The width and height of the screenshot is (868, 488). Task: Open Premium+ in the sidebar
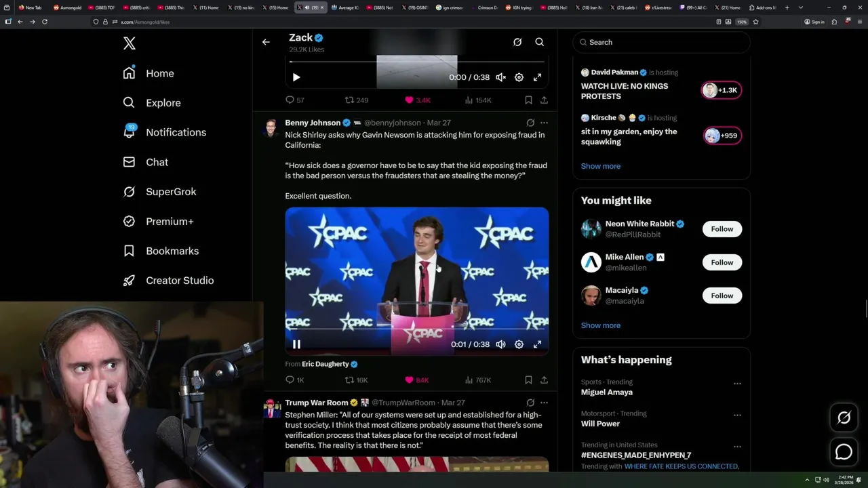click(158, 222)
